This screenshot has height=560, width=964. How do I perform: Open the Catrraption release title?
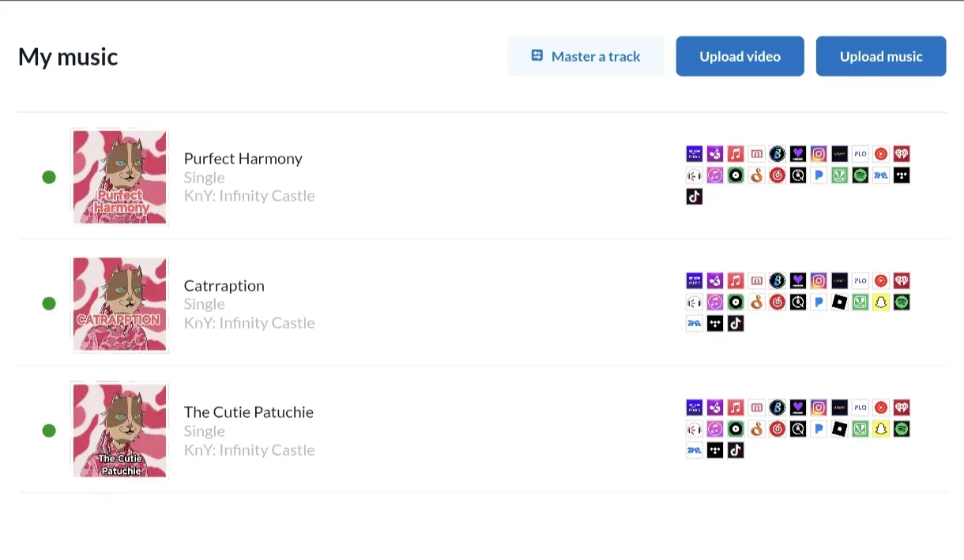pyautogui.click(x=224, y=285)
